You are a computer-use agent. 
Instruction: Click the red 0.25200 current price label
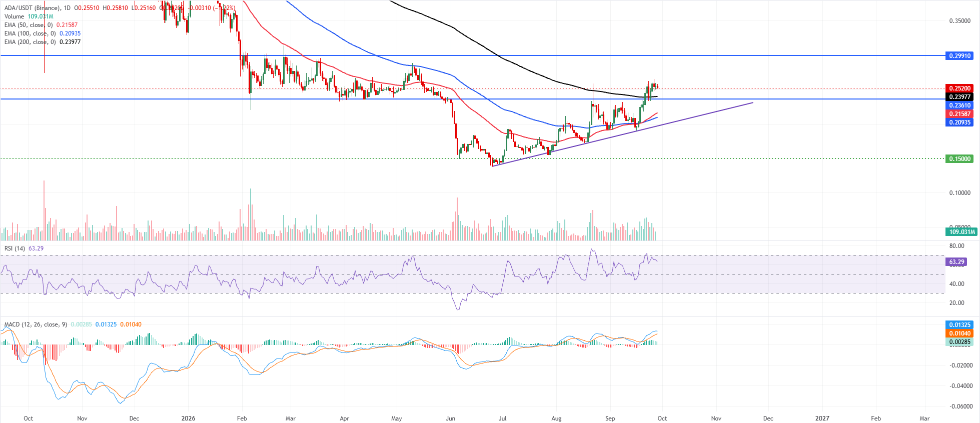pyautogui.click(x=960, y=88)
